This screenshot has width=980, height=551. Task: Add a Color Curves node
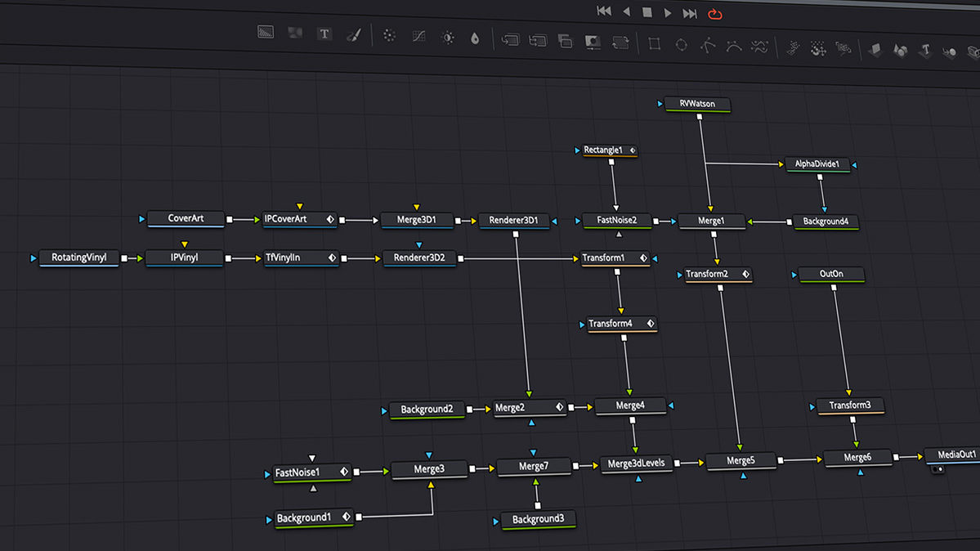(418, 37)
